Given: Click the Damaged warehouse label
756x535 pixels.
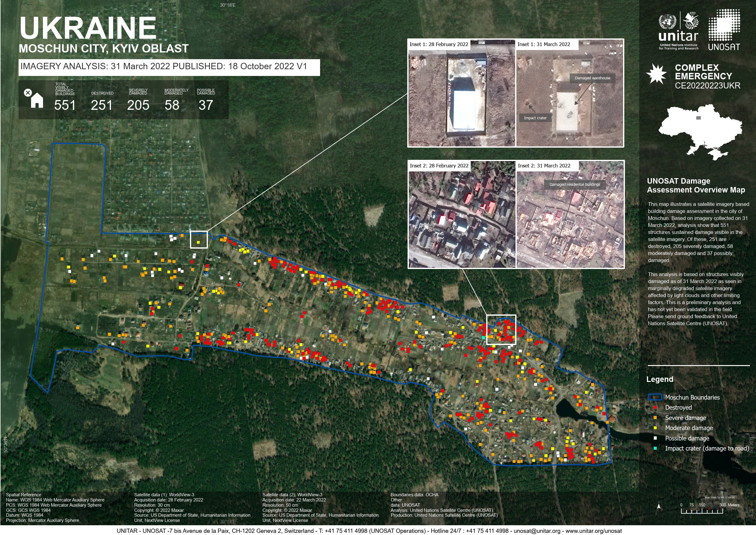Looking at the screenshot, I should point(592,78).
